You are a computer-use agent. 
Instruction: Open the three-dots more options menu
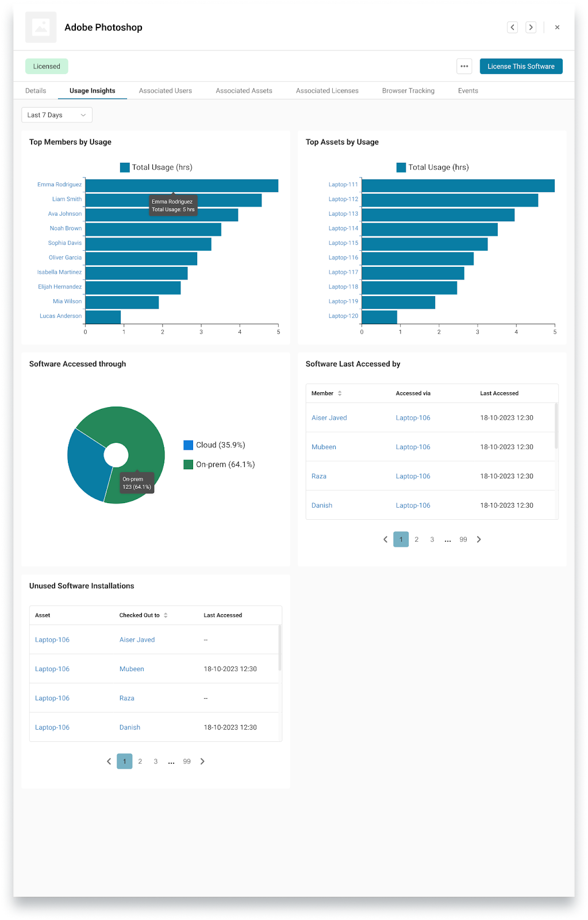tap(464, 66)
